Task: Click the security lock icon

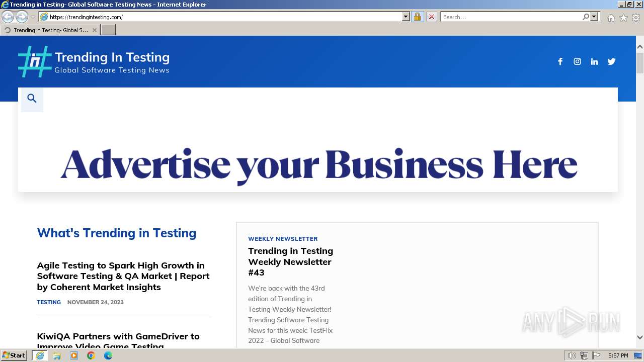Action: tap(417, 17)
